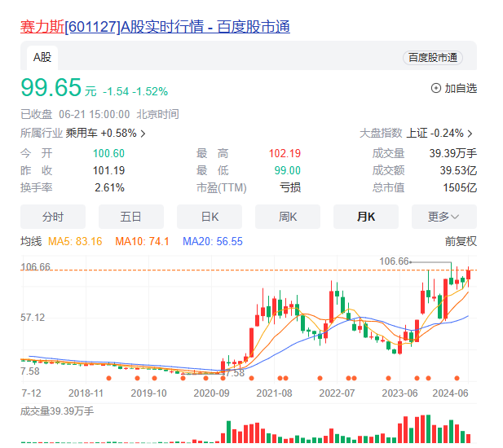Expand the 乘用车 +0.58% industry arrow

click(x=143, y=134)
